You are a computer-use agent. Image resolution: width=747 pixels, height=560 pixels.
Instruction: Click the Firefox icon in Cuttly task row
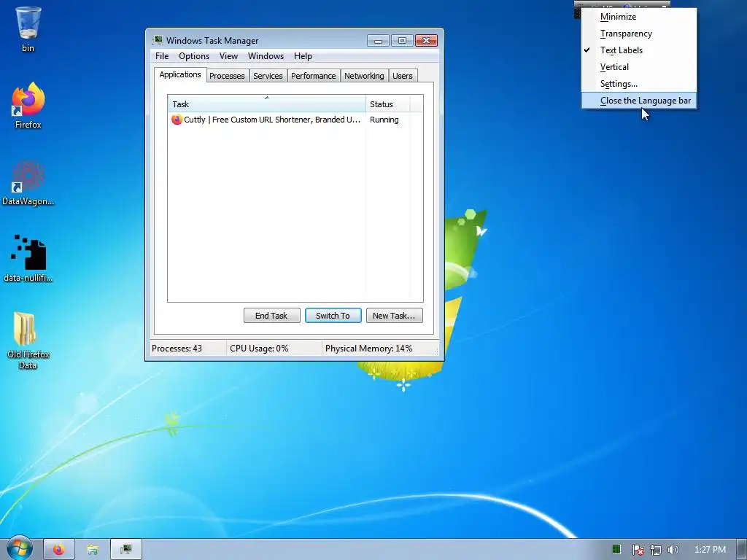pos(177,120)
